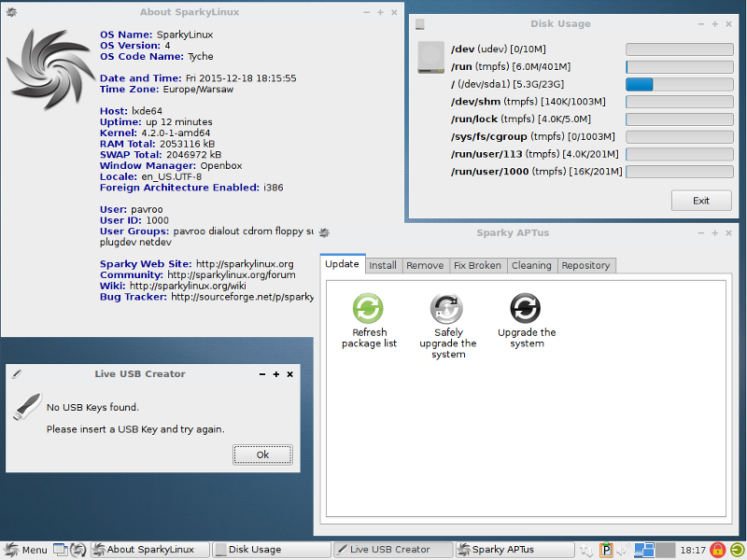The image size is (747, 560).
Task: Click the / (/dev/sda1) usage bar
Action: (x=680, y=84)
